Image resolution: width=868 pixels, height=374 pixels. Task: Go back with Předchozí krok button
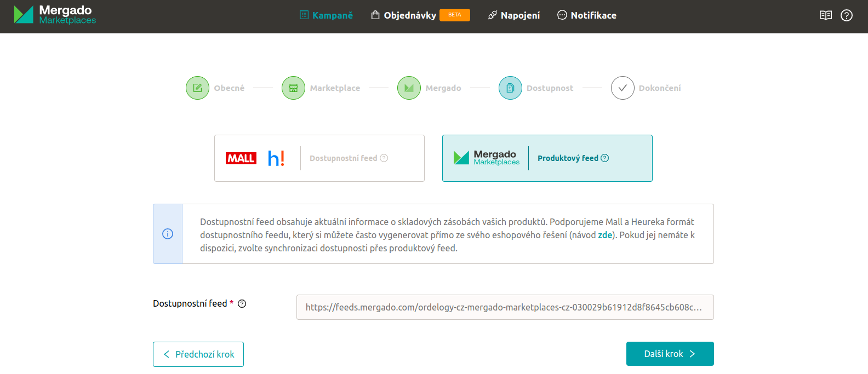click(x=198, y=354)
